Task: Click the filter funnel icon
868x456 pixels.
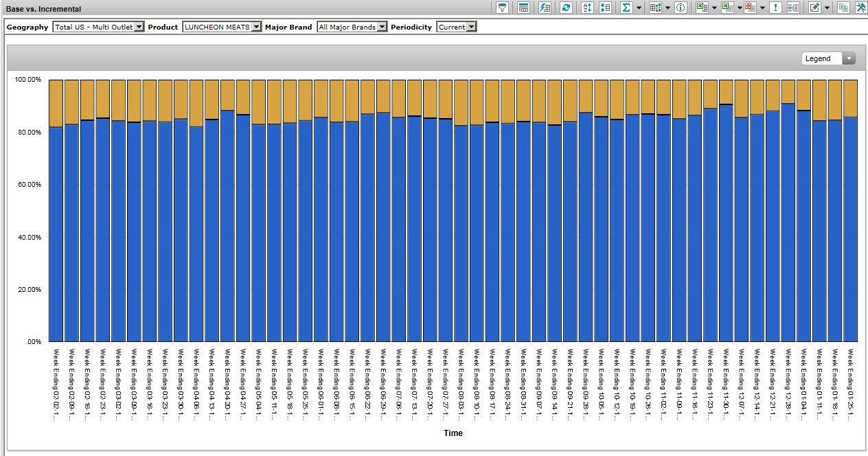Action: pyautogui.click(x=503, y=8)
